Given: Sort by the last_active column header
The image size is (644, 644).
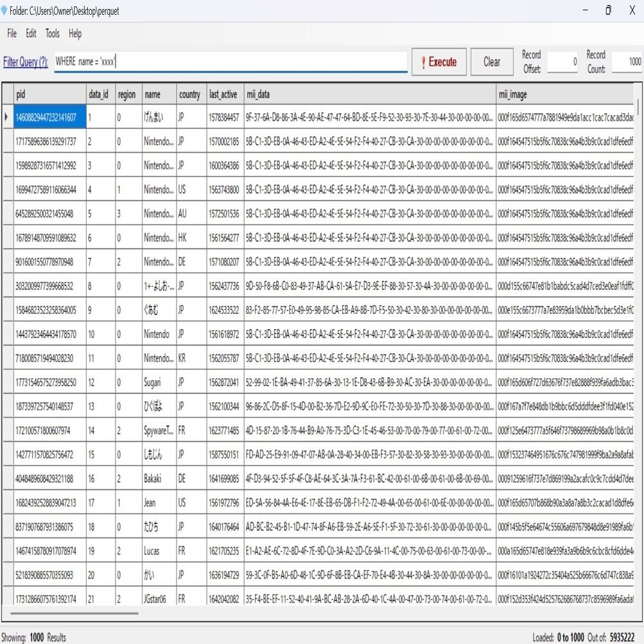Looking at the screenshot, I should coord(225,94).
